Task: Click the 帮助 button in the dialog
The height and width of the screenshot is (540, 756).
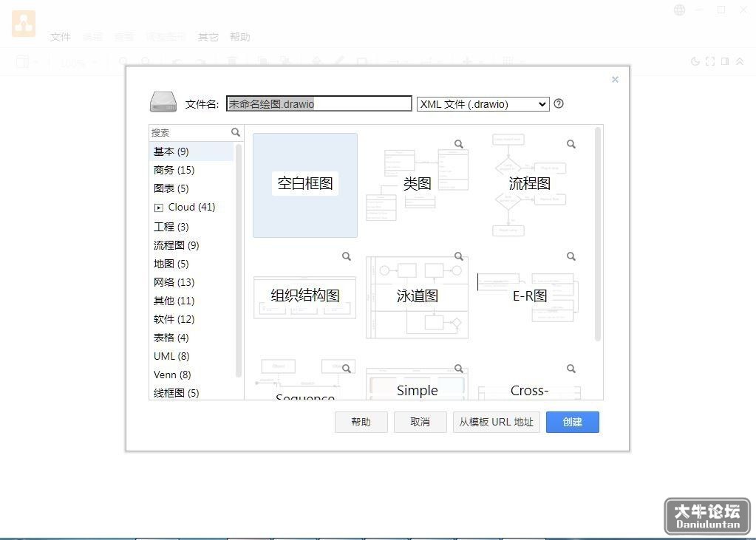Action: pyautogui.click(x=361, y=422)
